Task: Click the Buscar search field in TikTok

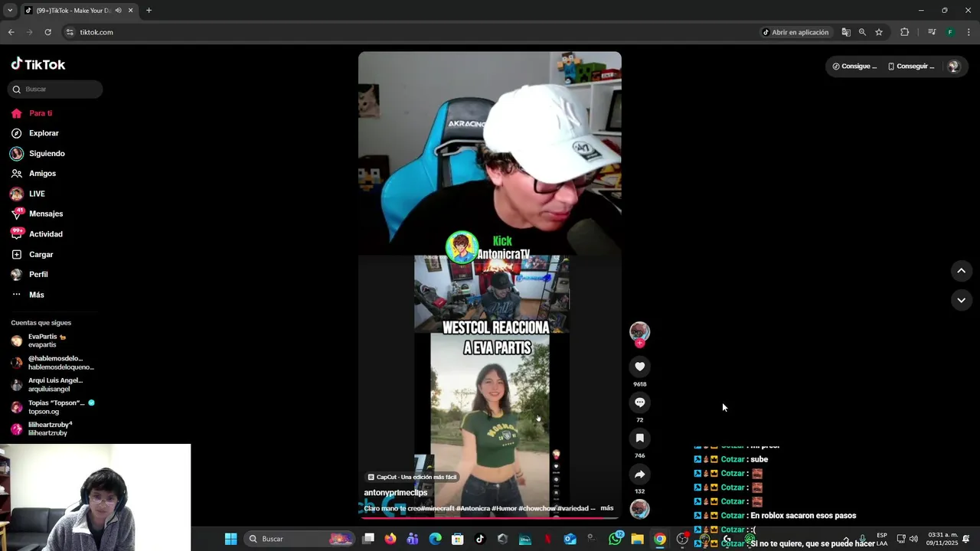Action: pos(55,89)
